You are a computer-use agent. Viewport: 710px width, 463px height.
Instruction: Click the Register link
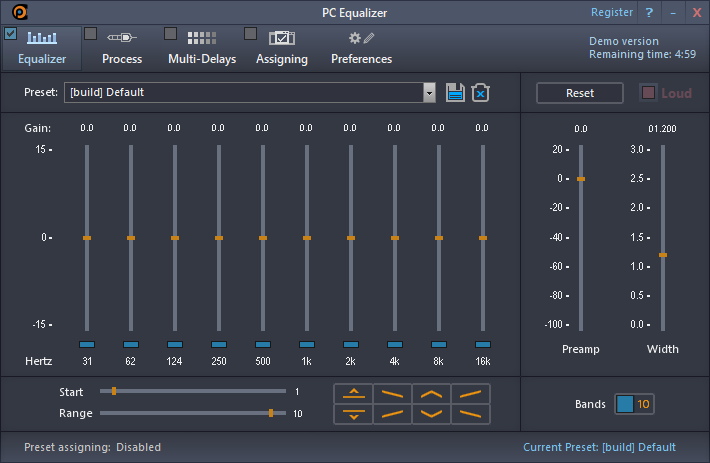tap(612, 12)
